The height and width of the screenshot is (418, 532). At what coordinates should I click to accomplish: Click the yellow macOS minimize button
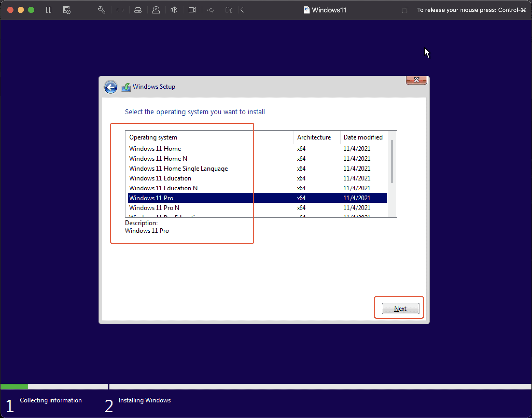pos(21,10)
